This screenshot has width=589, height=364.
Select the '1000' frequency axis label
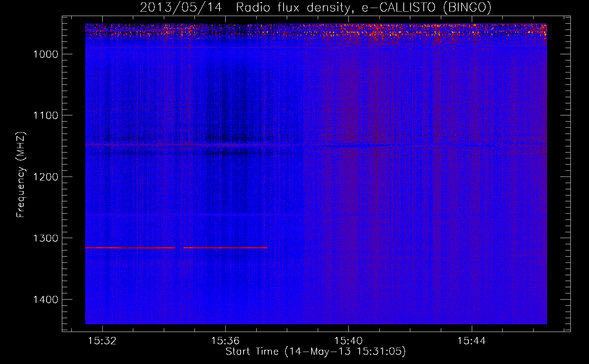pos(46,54)
